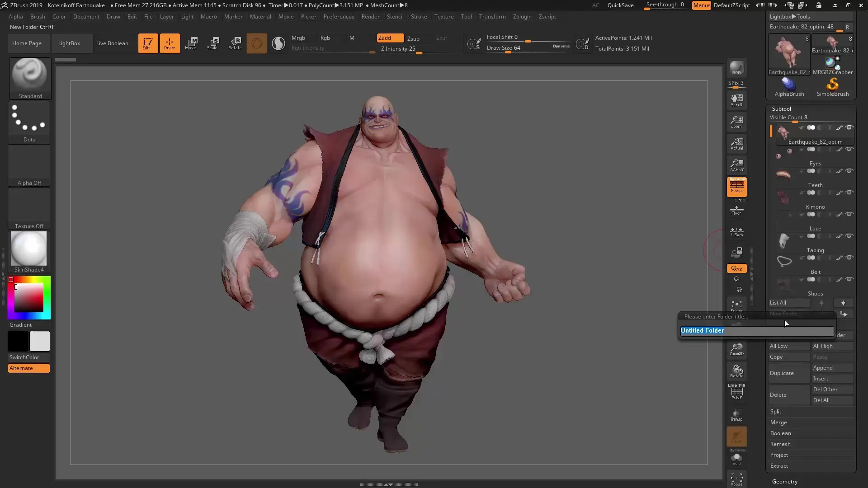Select the white main color swatch
Image resolution: width=868 pixels, height=488 pixels.
click(x=40, y=341)
